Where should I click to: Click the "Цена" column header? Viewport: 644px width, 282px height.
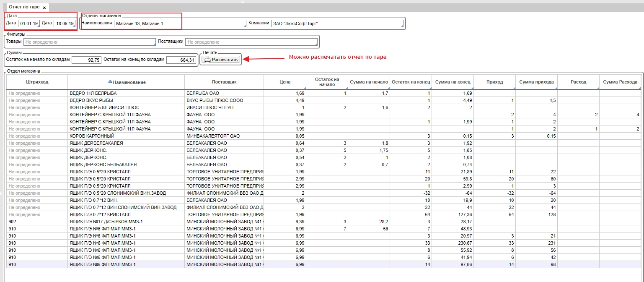tap(285, 82)
